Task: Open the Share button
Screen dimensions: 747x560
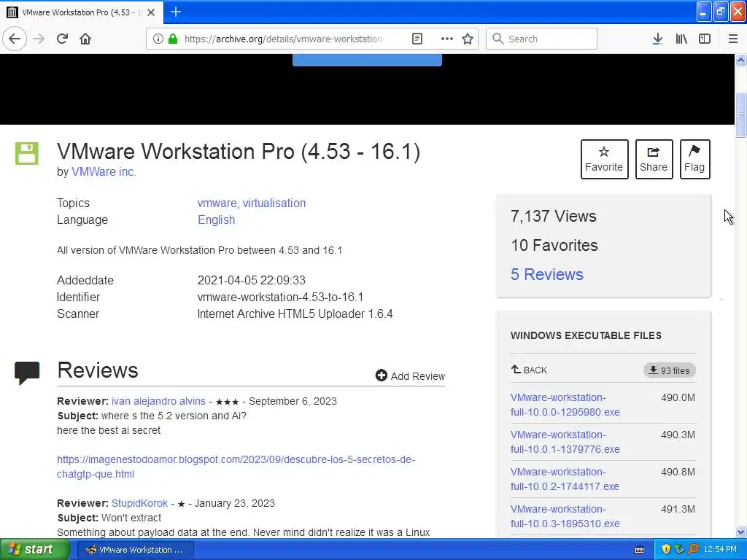Action: [654, 159]
